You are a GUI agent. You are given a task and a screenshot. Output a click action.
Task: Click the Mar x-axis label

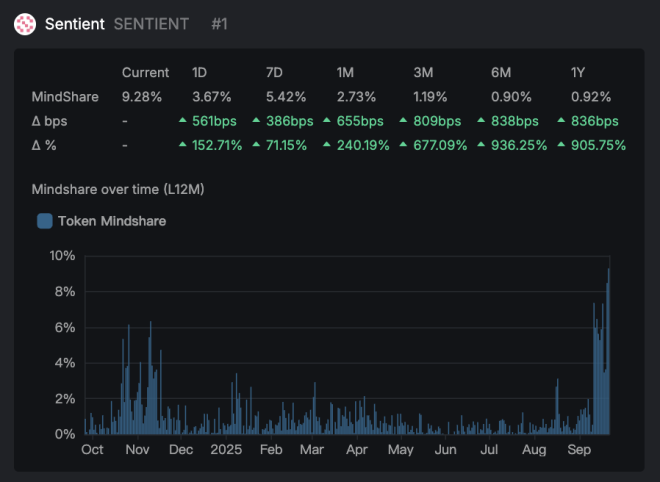(x=312, y=450)
